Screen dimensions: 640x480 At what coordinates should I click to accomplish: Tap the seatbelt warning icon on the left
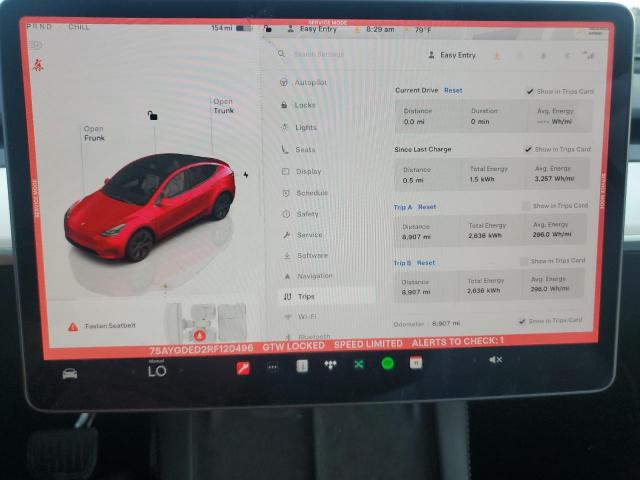coord(38,65)
